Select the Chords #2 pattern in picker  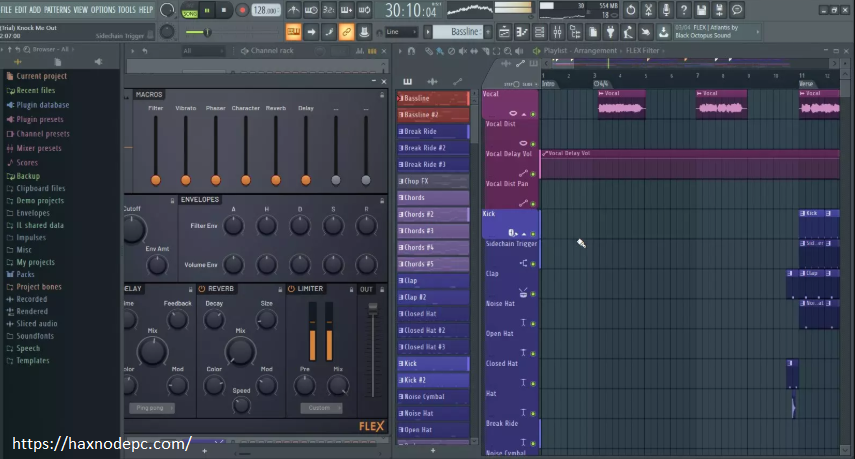(x=433, y=214)
